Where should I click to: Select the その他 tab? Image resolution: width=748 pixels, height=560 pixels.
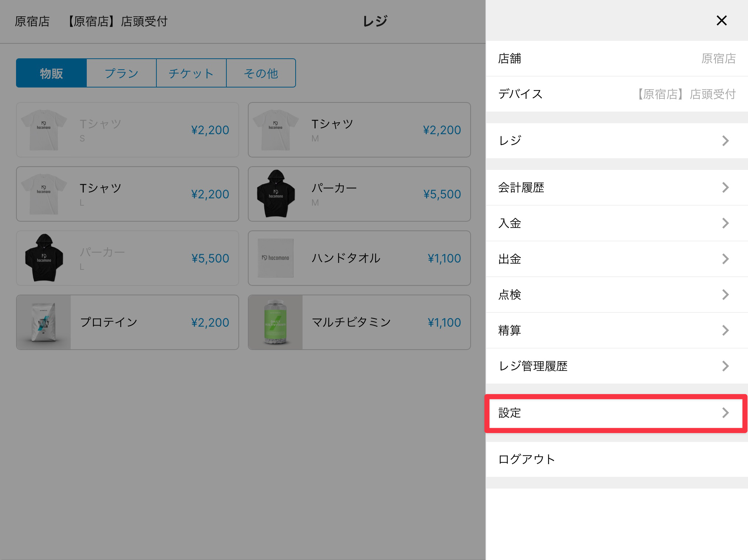tap(261, 73)
